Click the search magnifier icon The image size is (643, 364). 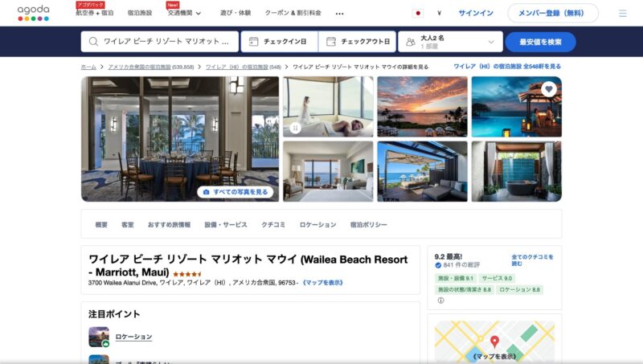click(93, 42)
